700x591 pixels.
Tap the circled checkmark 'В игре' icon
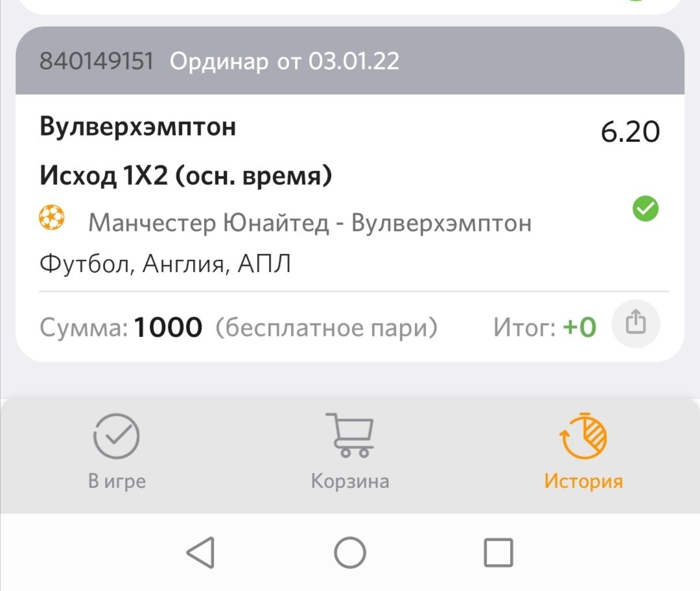117,435
